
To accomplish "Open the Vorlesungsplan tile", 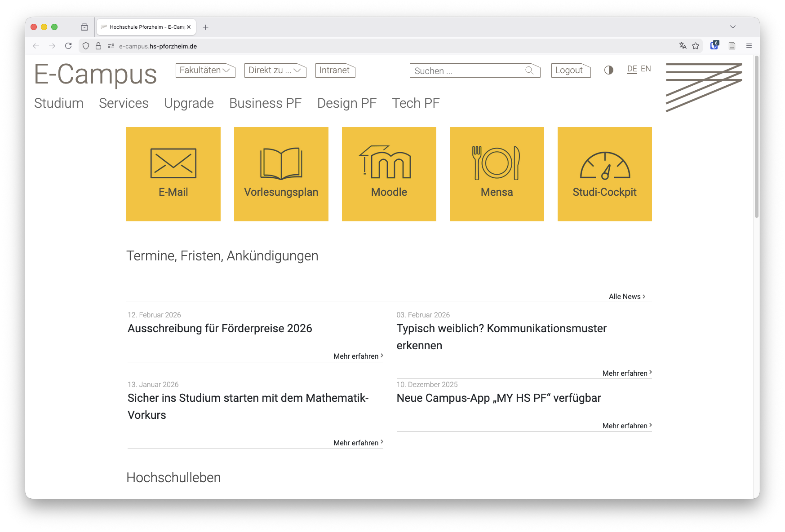I will pos(281,174).
